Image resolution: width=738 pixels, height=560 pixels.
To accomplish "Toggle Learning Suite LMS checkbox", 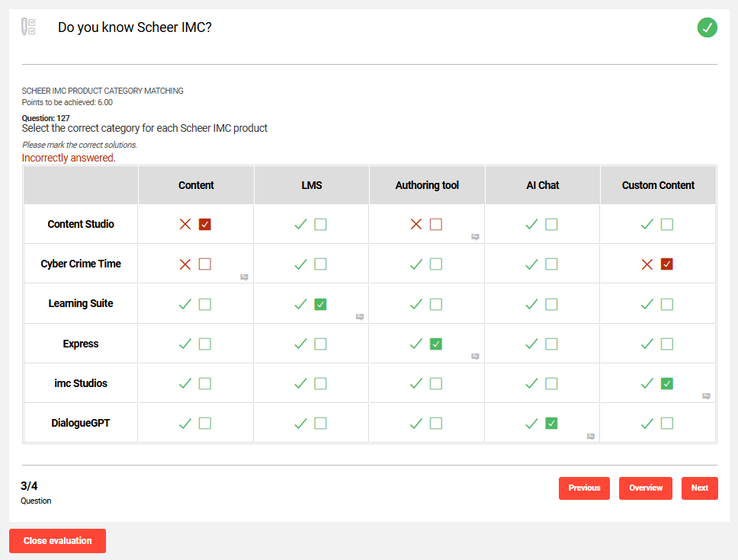I will pyautogui.click(x=320, y=304).
